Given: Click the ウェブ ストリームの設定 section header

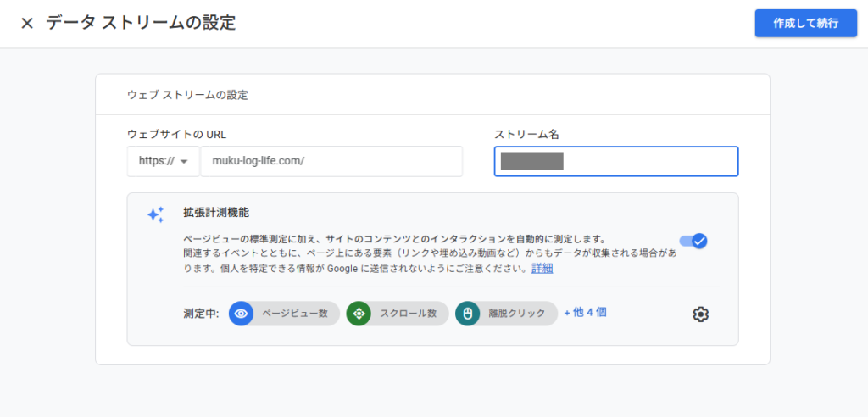Looking at the screenshot, I should click(x=187, y=95).
